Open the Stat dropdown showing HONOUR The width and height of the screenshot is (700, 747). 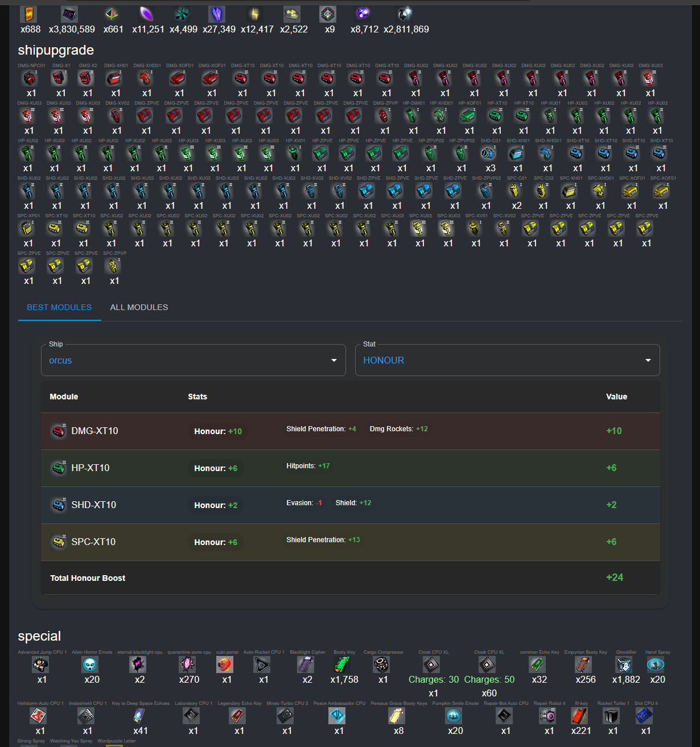point(508,360)
